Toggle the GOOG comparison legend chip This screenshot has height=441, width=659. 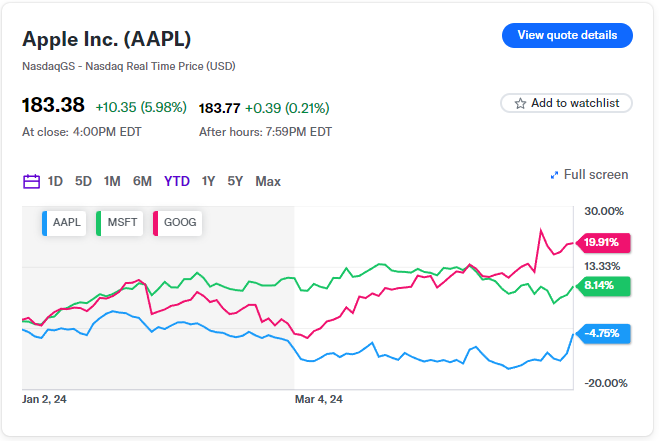(x=177, y=223)
